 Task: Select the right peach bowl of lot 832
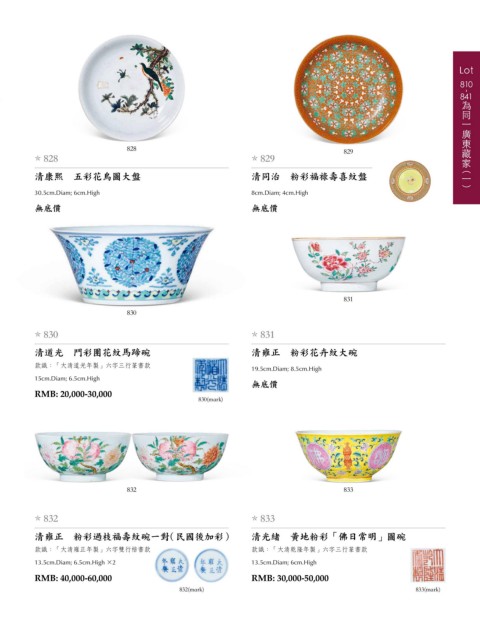181,457
